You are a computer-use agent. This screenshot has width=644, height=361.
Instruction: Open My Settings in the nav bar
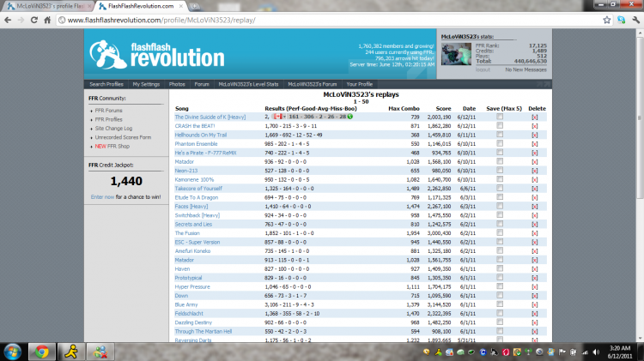point(146,84)
